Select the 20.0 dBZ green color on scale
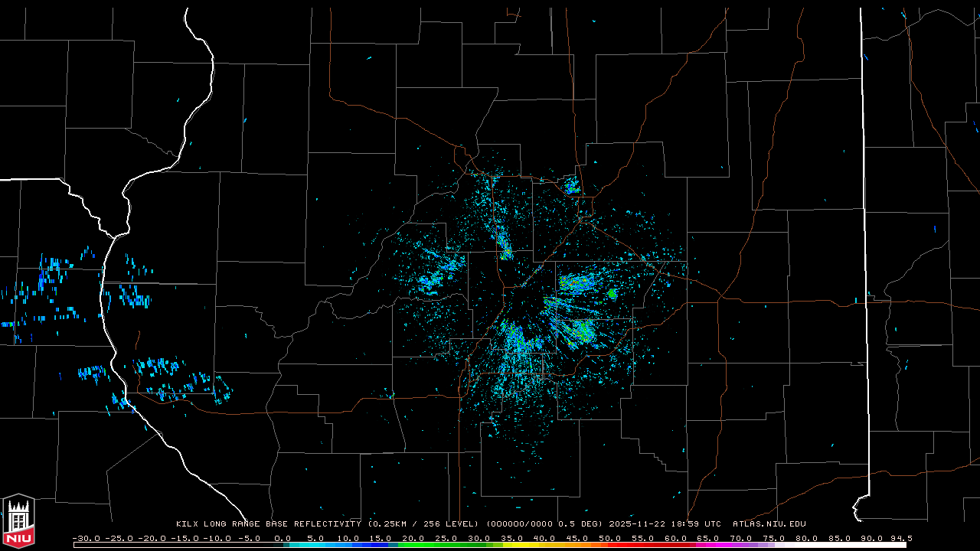This screenshot has height=551, width=980. pyautogui.click(x=413, y=545)
